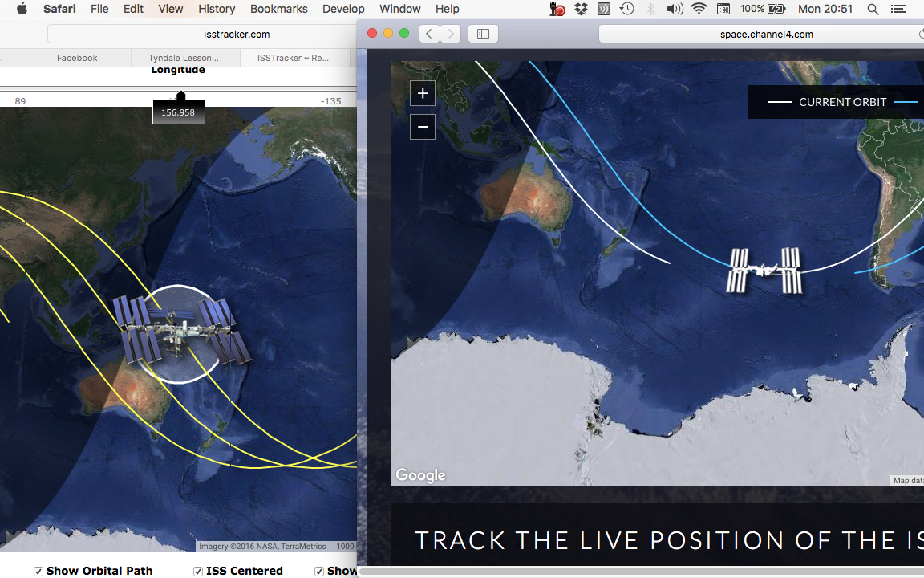
Task: Zoom in on the Channel 4 map
Action: 423,93
